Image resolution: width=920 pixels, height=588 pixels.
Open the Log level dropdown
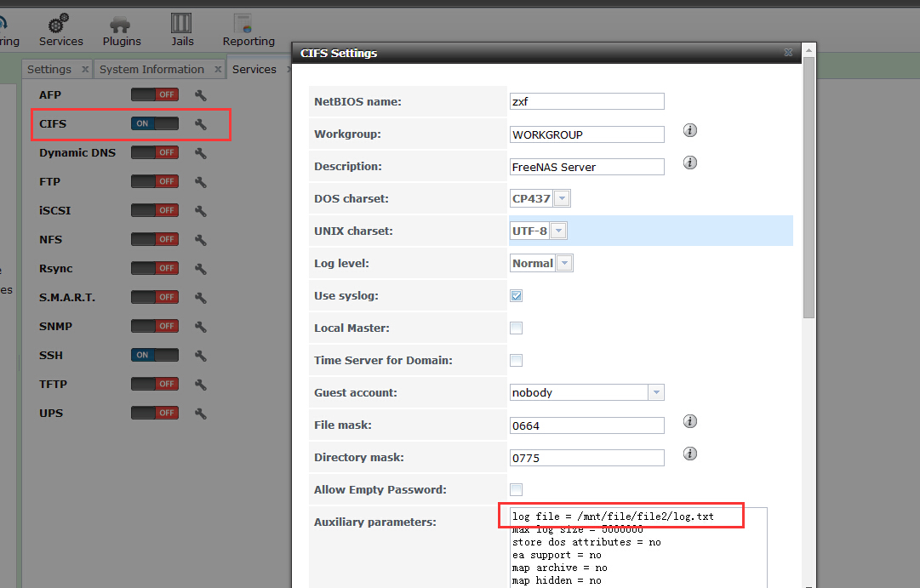tap(564, 263)
